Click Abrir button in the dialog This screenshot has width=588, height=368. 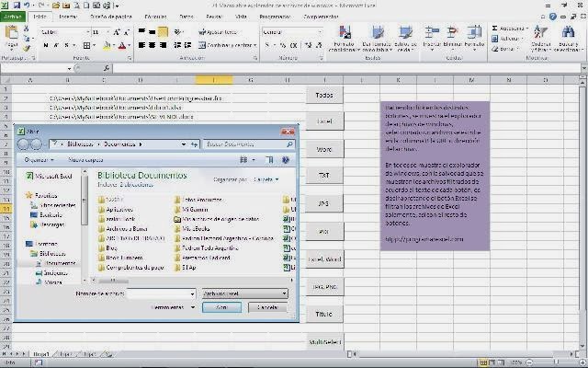click(221, 307)
